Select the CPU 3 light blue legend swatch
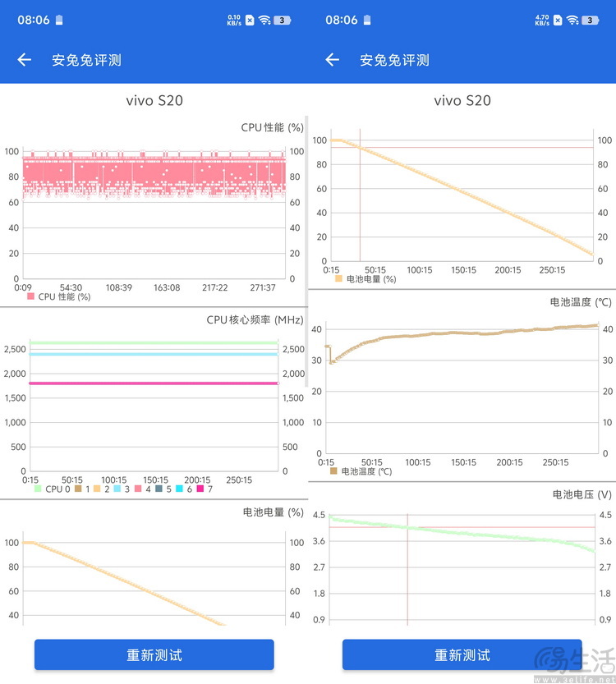This screenshot has width=616, height=684. pyautogui.click(x=117, y=489)
